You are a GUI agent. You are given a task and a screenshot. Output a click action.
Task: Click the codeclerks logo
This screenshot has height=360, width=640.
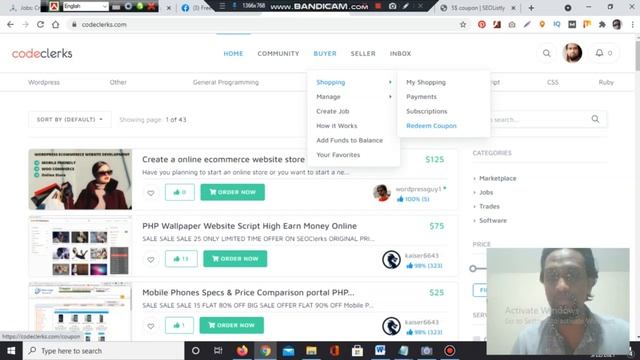(x=42, y=53)
